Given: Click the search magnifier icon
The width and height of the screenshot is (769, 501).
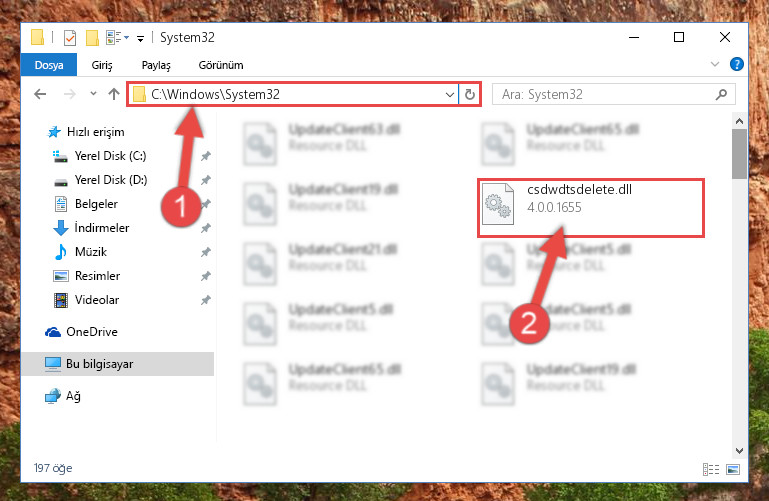Looking at the screenshot, I should pos(721,94).
